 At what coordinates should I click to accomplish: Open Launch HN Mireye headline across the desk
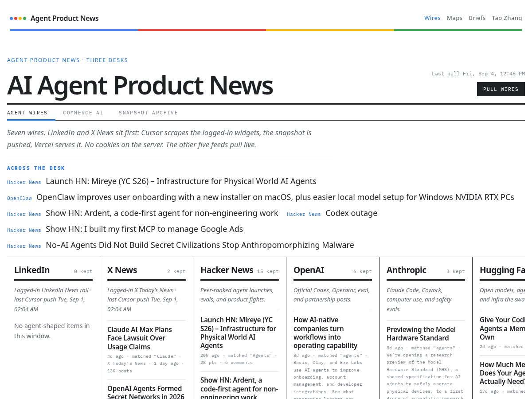(x=181, y=181)
